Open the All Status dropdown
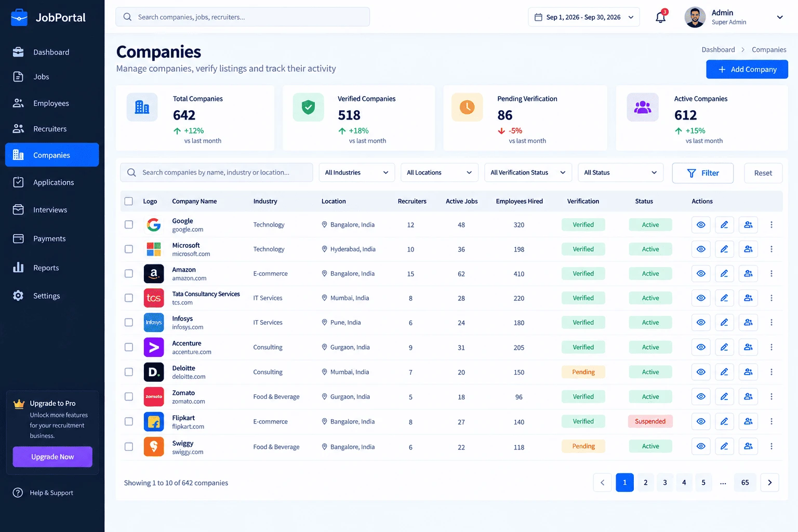 click(x=621, y=172)
